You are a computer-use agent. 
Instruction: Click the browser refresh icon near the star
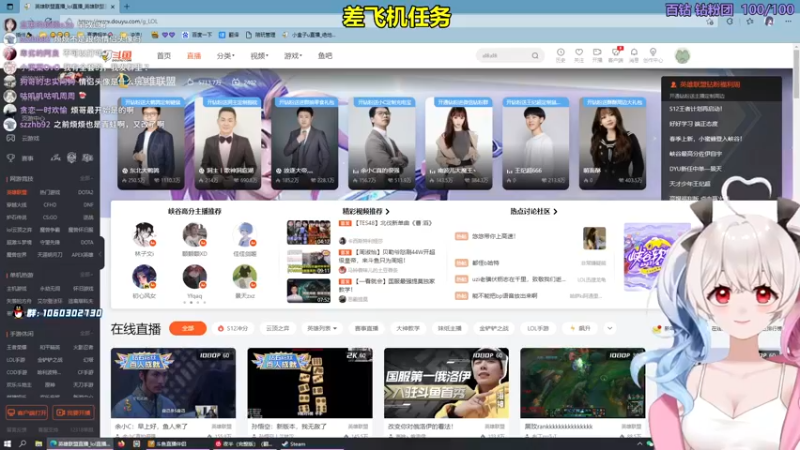730,21
